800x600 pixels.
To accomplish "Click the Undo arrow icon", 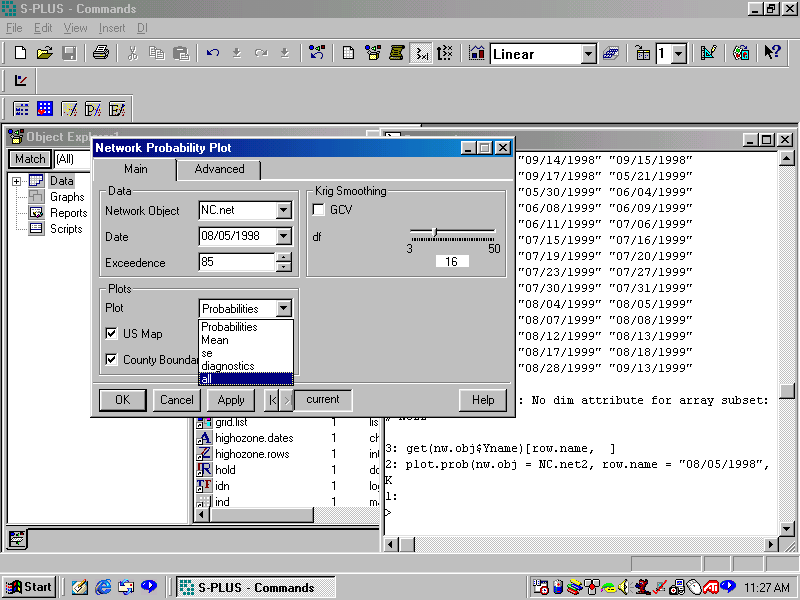I will 212,53.
